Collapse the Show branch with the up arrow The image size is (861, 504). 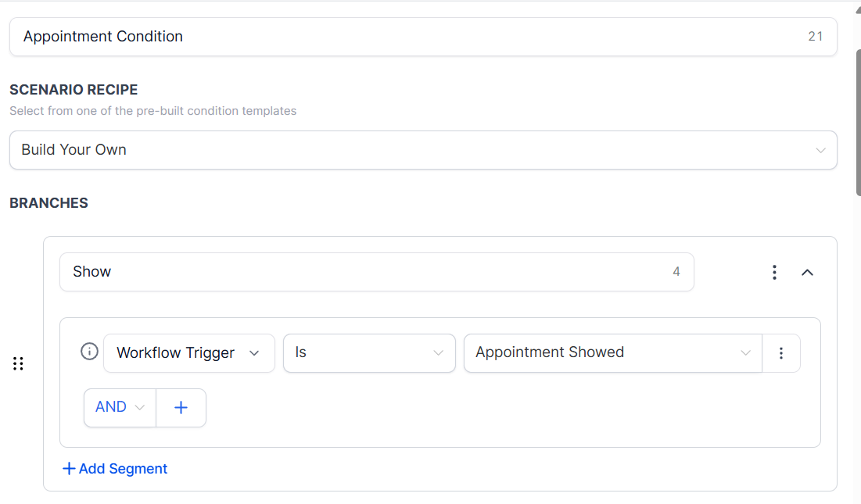[807, 272]
